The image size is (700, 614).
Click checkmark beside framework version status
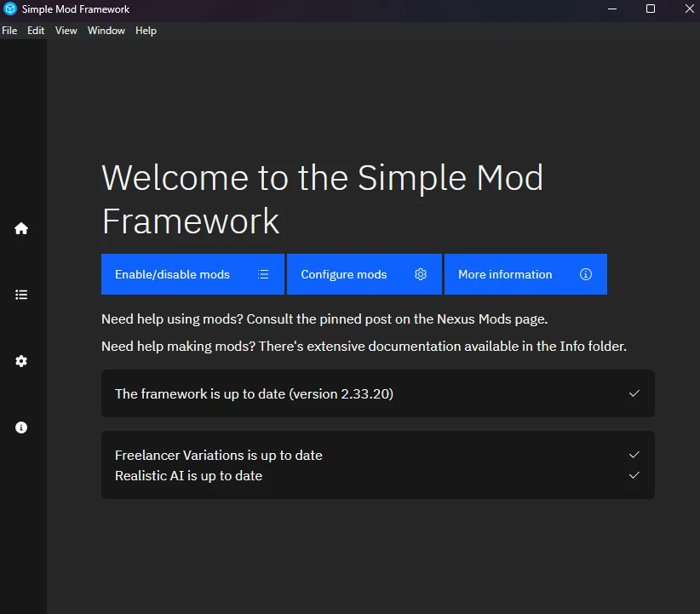pos(634,393)
